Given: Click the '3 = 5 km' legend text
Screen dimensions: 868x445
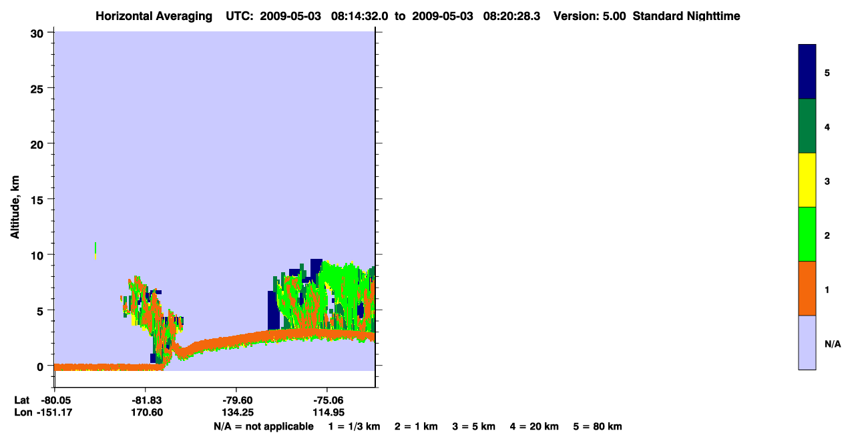Looking at the screenshot, I should click(x=474, y=426).
